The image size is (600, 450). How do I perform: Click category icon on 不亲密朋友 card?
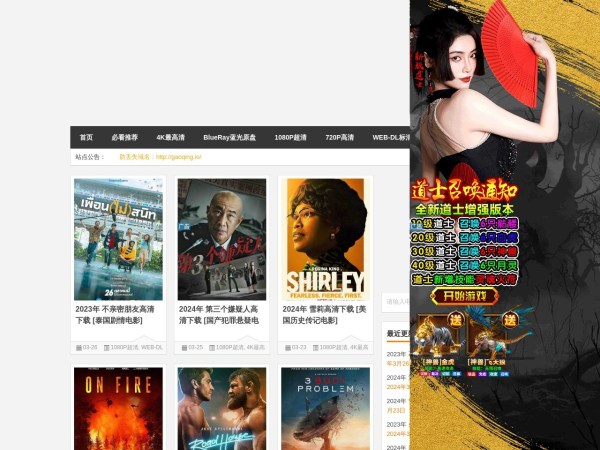(x=107, y=348)
